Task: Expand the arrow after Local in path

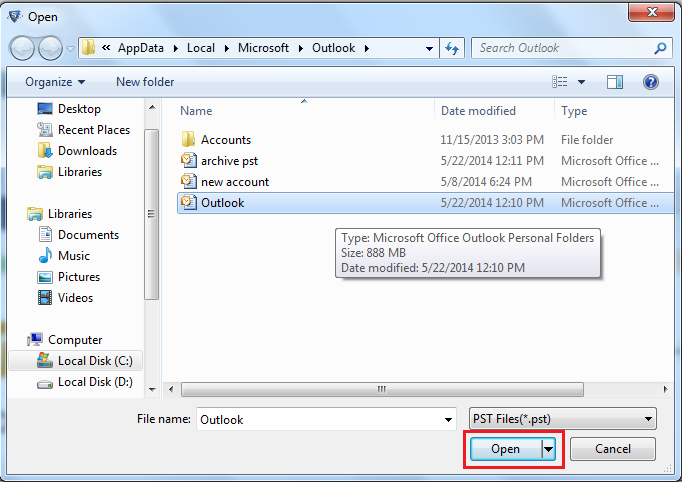Action: coord(227,48)
